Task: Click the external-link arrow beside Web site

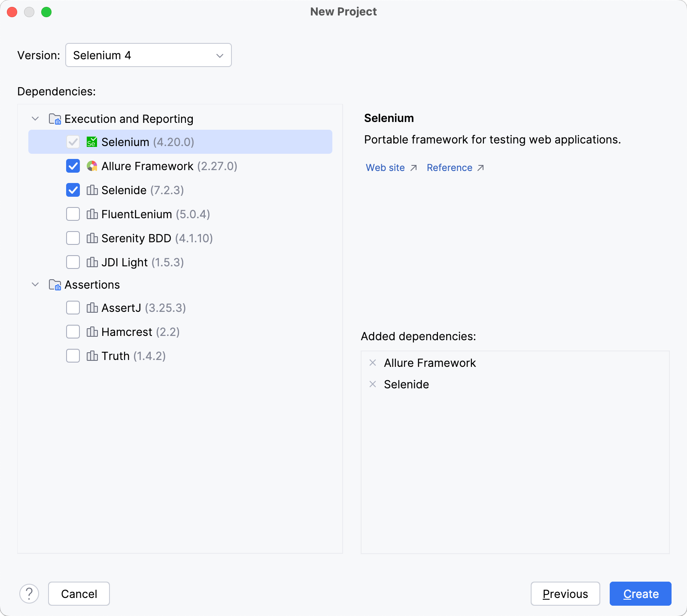Action: (413, 168)
